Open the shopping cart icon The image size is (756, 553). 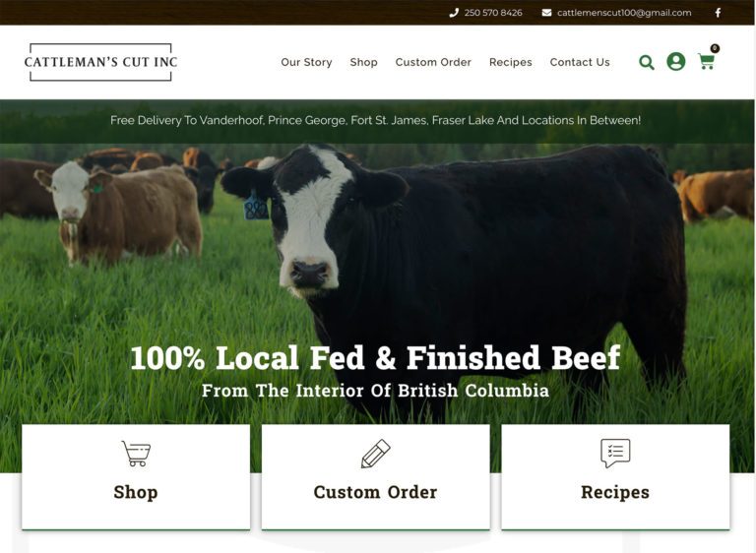pos(707,61)
